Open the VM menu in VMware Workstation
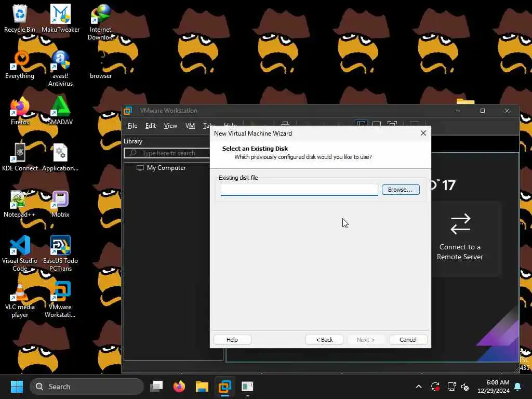532x399 pixels. (x=190, y=126)
